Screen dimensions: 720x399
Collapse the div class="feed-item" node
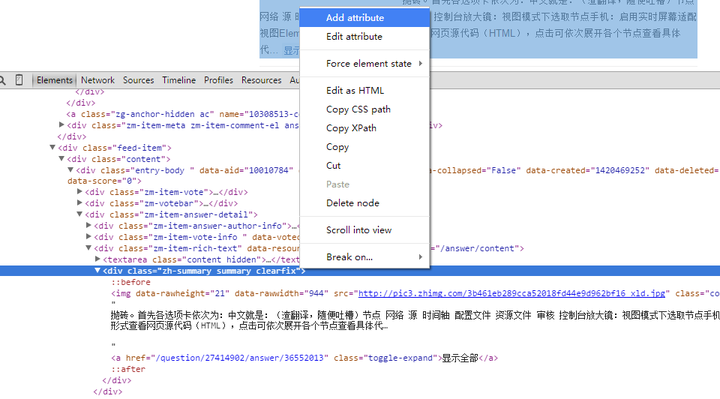[52, 148]
